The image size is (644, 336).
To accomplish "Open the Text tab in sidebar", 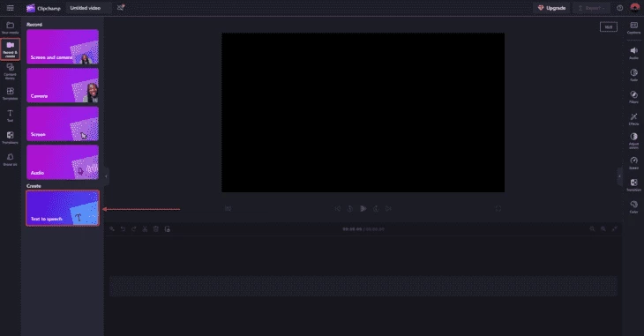I will (x=11, y=116).
